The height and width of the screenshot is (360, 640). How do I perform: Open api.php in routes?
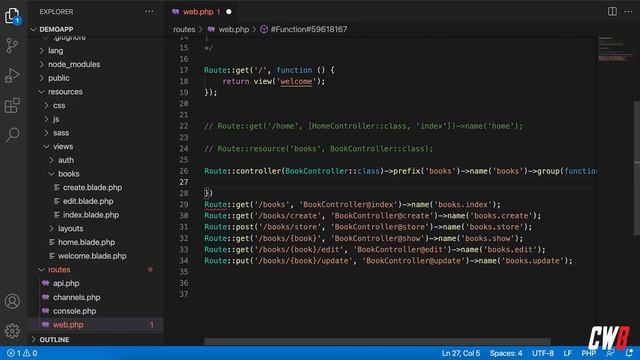(x=66, y=283)
